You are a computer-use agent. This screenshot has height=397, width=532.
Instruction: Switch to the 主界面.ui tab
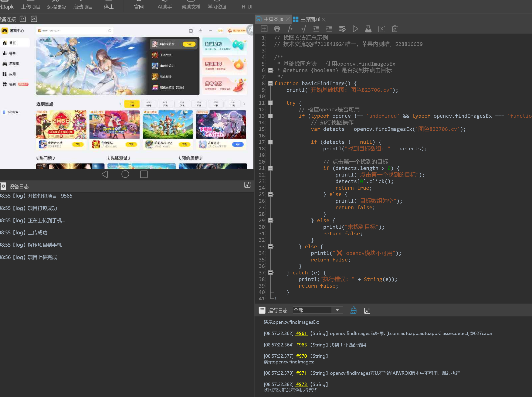click(310, 19)
